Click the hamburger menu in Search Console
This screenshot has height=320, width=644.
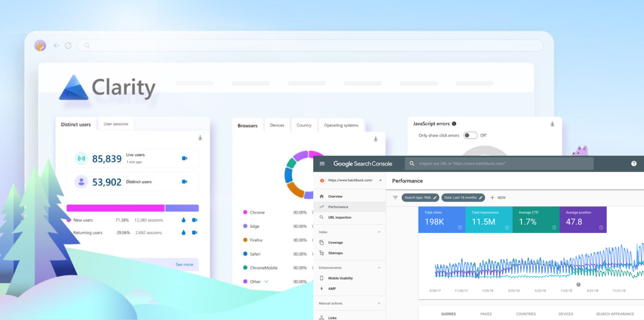[322, 164]
